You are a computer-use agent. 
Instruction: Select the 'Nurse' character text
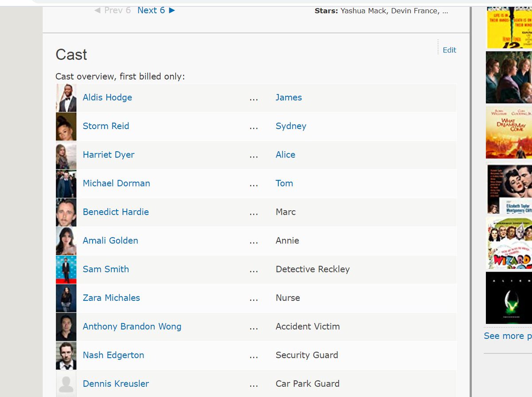(x=288, y=298)
